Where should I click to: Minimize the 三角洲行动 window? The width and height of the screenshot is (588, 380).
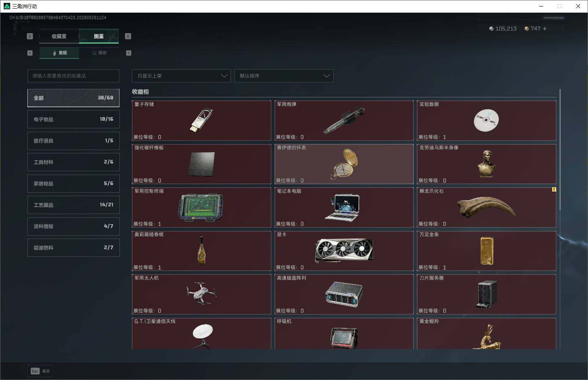[541, 6]
